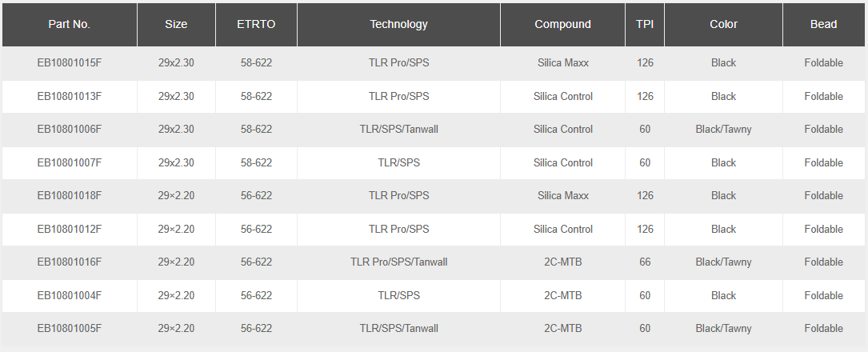This screenshot has height=352, width=868.
Task: Click part number EB10801006F
Action: (70, 129)
